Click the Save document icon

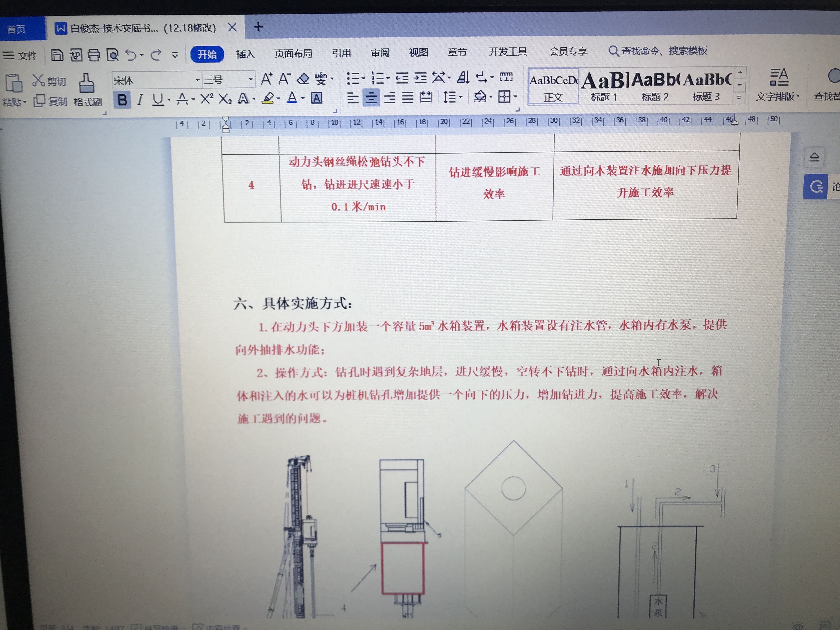click(57, 55)
